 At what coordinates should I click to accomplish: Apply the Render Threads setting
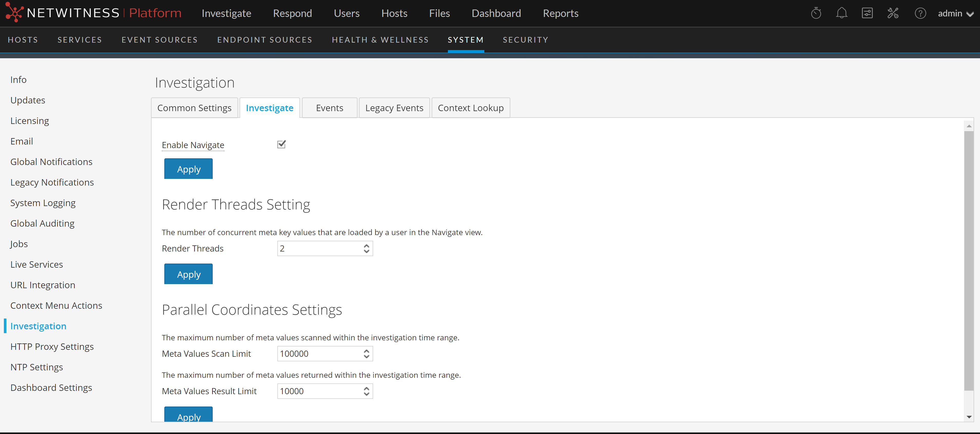[x=188, y=274]
